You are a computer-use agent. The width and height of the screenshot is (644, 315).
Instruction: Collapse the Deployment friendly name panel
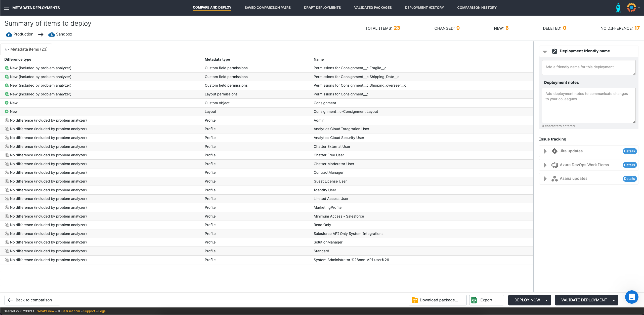click(x=545, y=51)
